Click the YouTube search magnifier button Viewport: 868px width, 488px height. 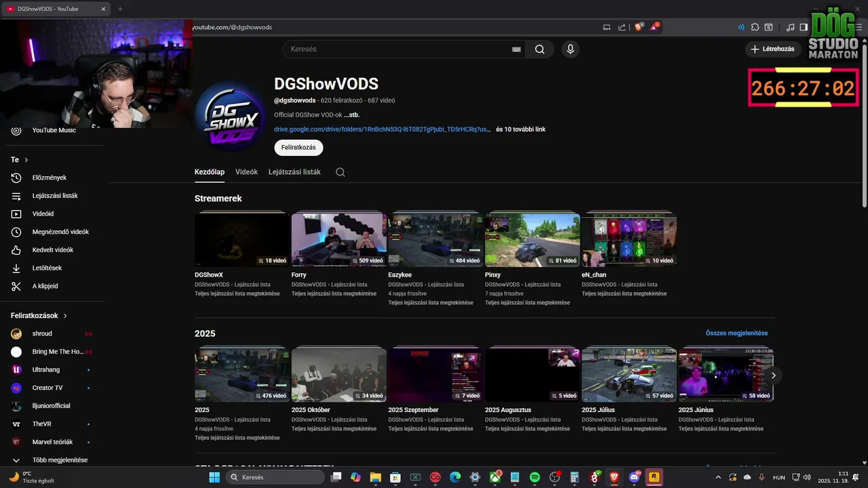click(540, 49)
